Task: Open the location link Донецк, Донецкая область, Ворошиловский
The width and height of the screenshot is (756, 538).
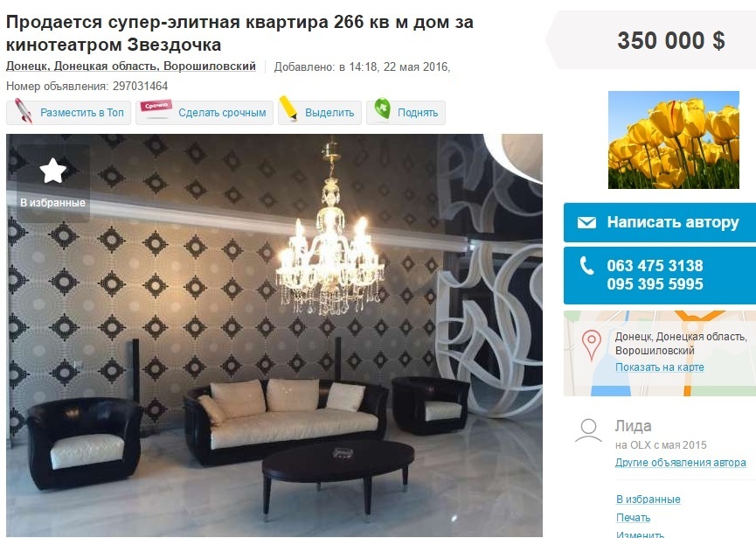Action: [x=130, y=66]
